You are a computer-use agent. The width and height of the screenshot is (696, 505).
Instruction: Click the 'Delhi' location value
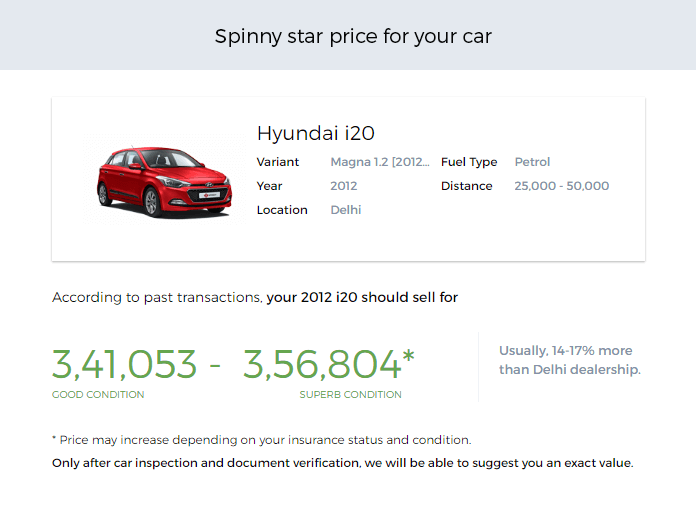(345, 210)
